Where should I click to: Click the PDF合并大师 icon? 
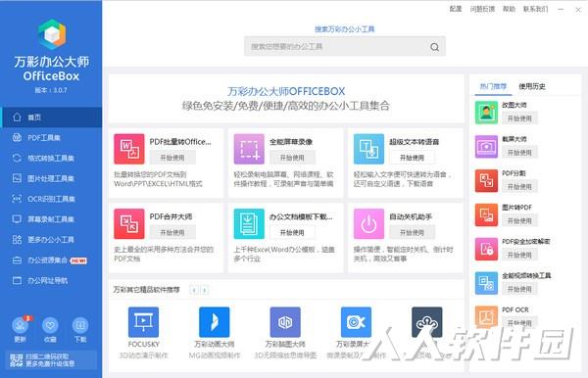tap(129, 223)
